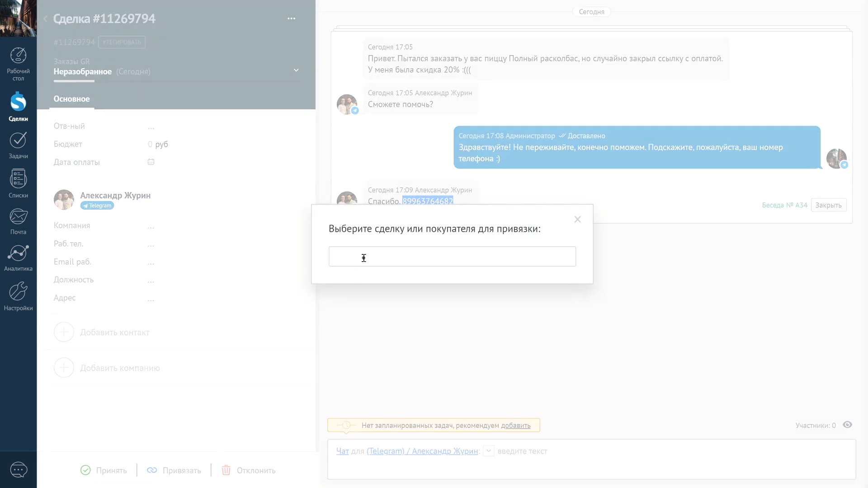The width and height of the screenshot is (868, 488).
Task: Open the chat channel selector chevron
Action: (488, 451)
